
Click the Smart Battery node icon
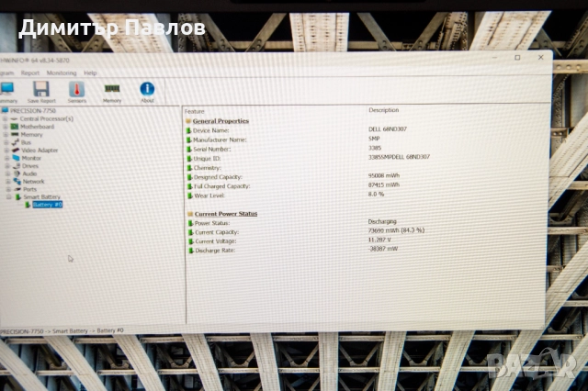[x=18, y=196]
